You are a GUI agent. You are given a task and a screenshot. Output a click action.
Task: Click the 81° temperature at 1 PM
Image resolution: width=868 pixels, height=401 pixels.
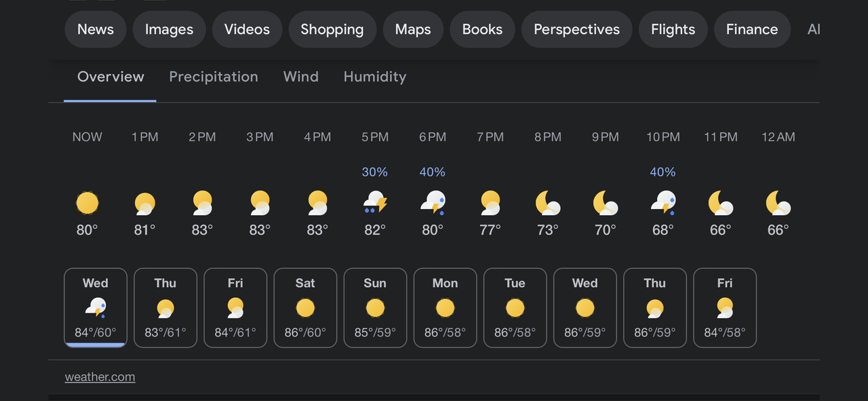(x=144, y=230)
